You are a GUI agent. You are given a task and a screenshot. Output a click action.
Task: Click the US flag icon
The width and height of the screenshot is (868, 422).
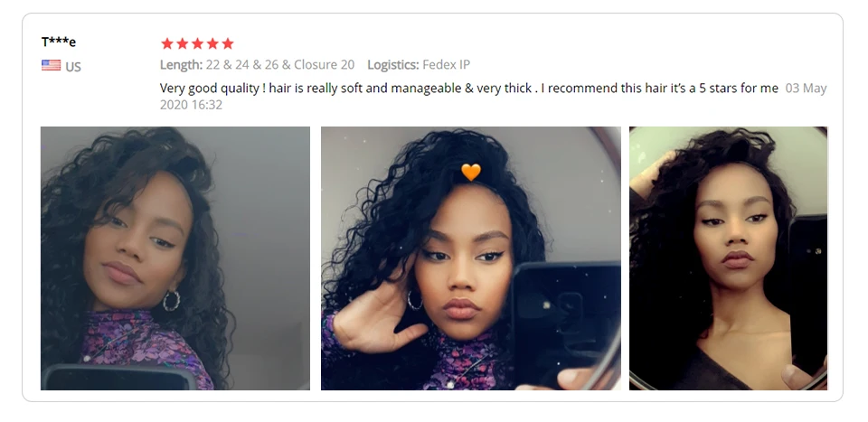click(x=51, y=66)
